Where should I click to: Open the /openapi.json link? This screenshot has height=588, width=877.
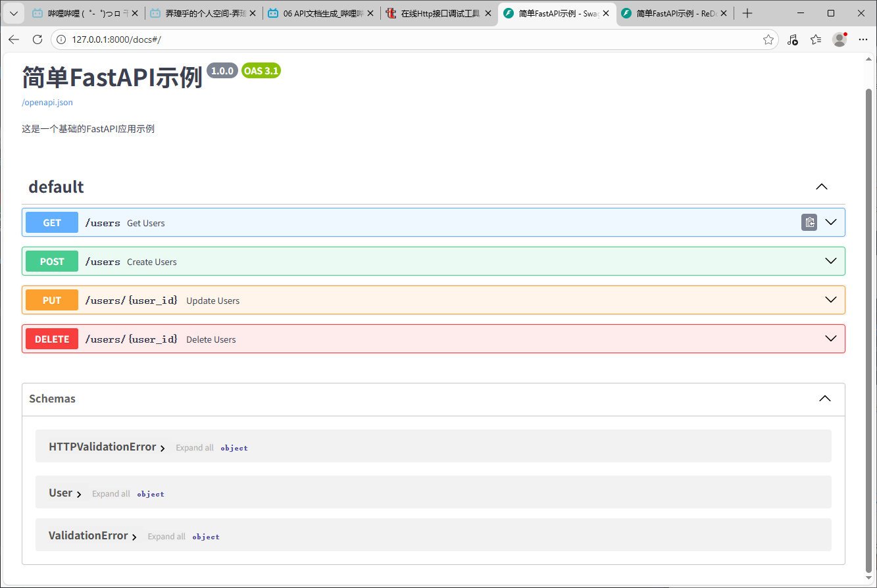tap(47, 103)
